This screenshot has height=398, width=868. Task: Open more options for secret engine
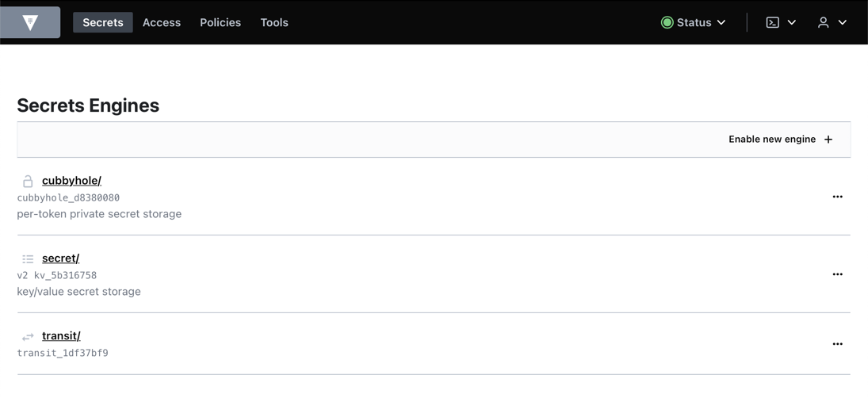(837, 274)
